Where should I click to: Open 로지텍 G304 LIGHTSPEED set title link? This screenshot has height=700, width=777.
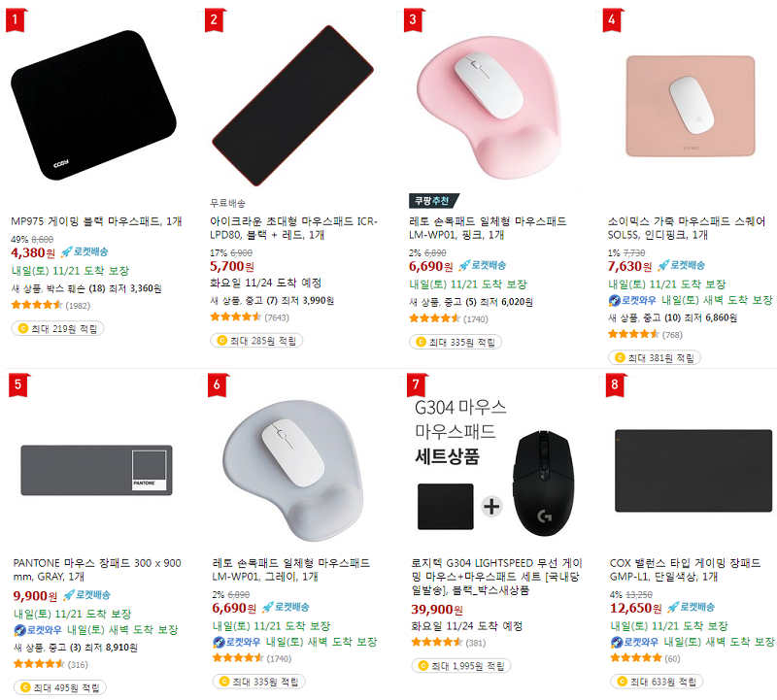496,577
